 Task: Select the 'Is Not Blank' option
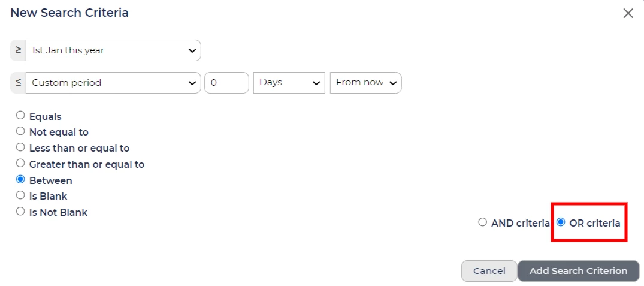point(21,212)
